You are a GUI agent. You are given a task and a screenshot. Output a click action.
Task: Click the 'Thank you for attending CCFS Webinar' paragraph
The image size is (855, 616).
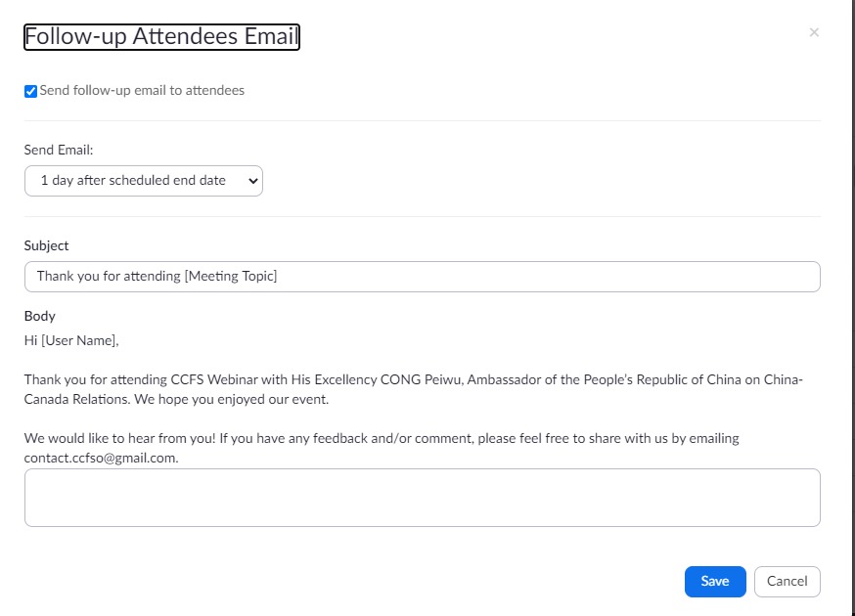pyautogui.click(x=413, y=389)
